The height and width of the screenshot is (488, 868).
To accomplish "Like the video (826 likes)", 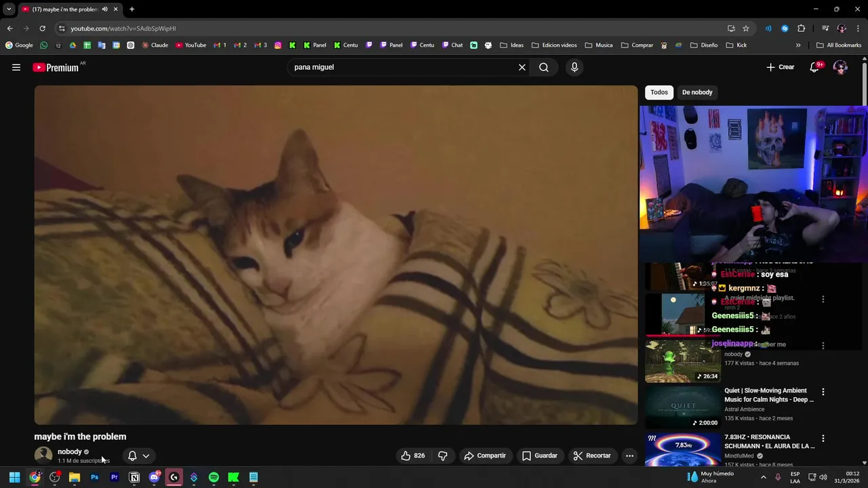I will [x=413, y=455].
